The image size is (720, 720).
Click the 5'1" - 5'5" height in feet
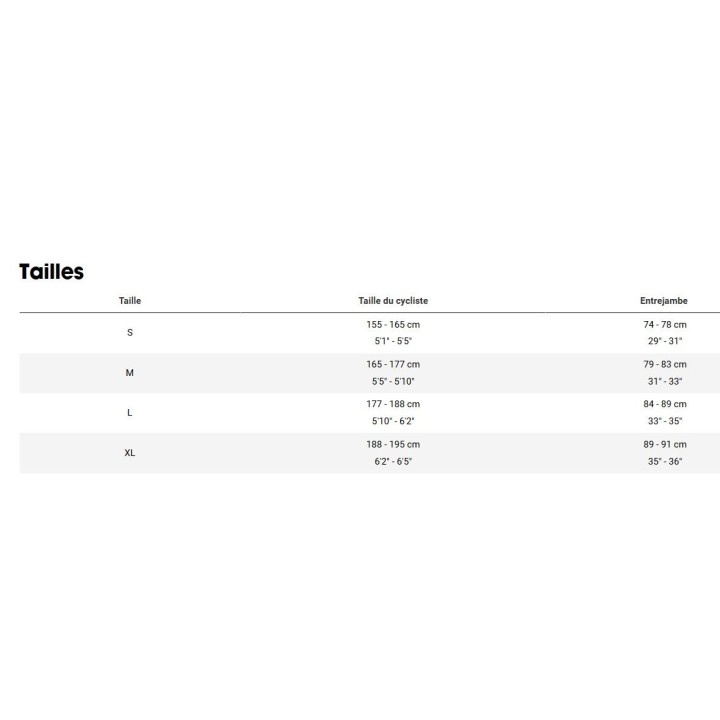click(393, 342)
